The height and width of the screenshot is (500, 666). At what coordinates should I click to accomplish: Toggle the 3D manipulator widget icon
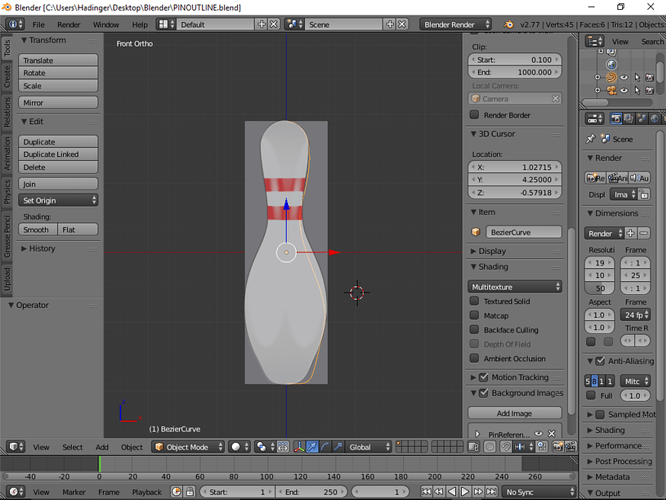tap(297, 447)
